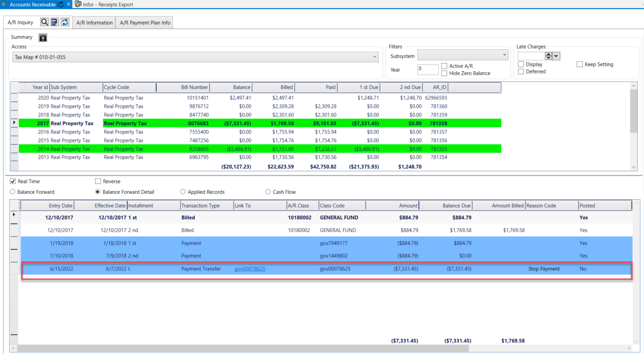
Task: Open the A/R Payment Plan Info tab
Action: [145, 23]
